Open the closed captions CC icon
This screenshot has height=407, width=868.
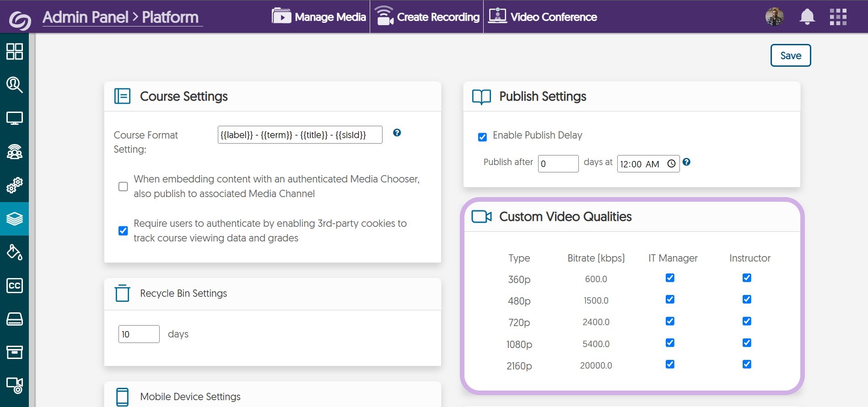(x=14, y=286)
